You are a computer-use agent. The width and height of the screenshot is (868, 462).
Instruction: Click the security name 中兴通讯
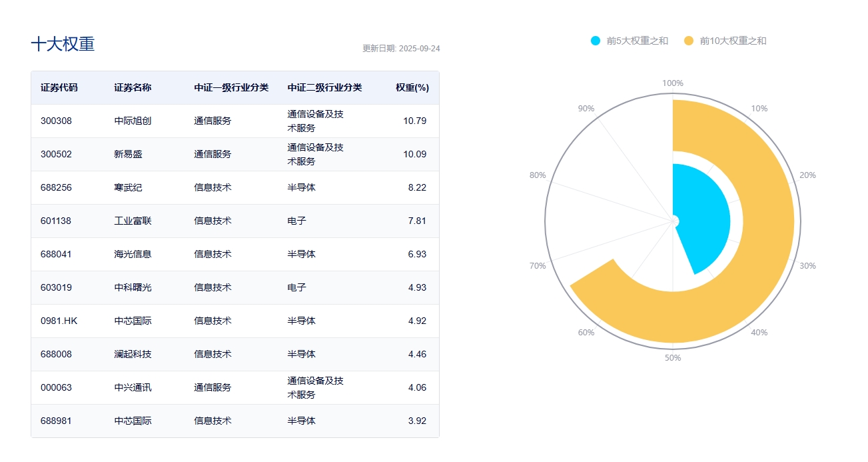click(x=133, y=387)
